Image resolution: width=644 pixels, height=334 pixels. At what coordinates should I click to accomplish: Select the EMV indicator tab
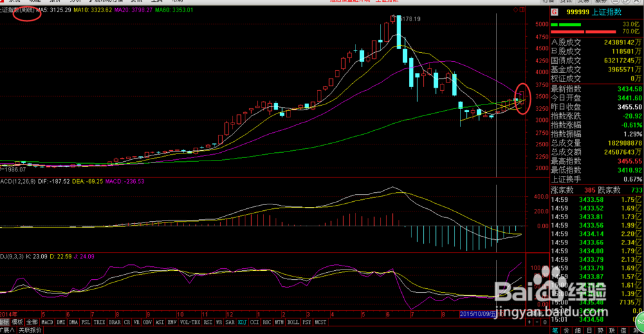tap(172, 322)
